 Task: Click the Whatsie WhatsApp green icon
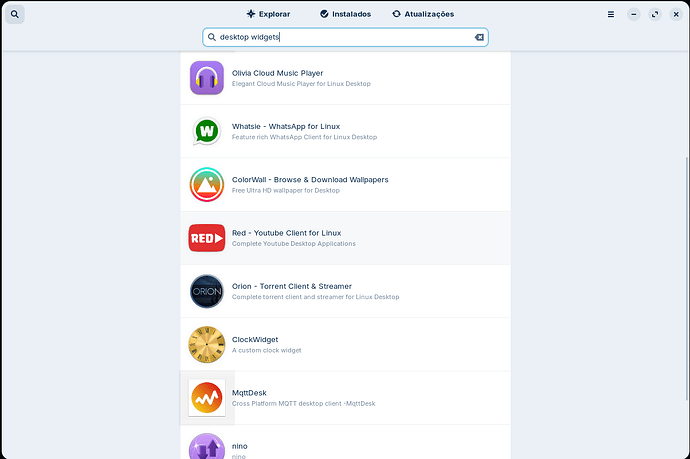(207, 131)
